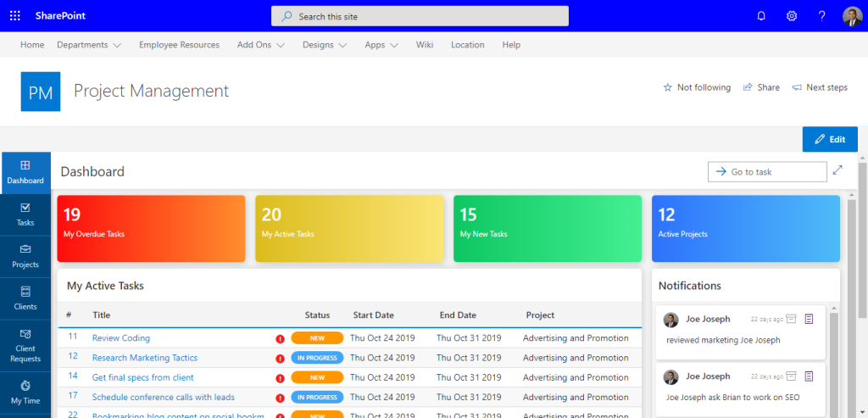
Task: Open the Research Marketing Tactics task
Action: [144, 358]
